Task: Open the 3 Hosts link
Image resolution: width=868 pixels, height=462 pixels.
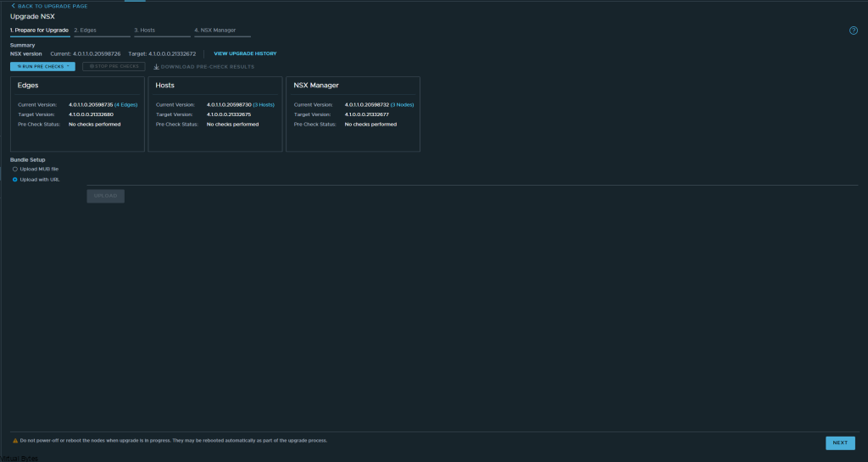Action: click(264, 104)
